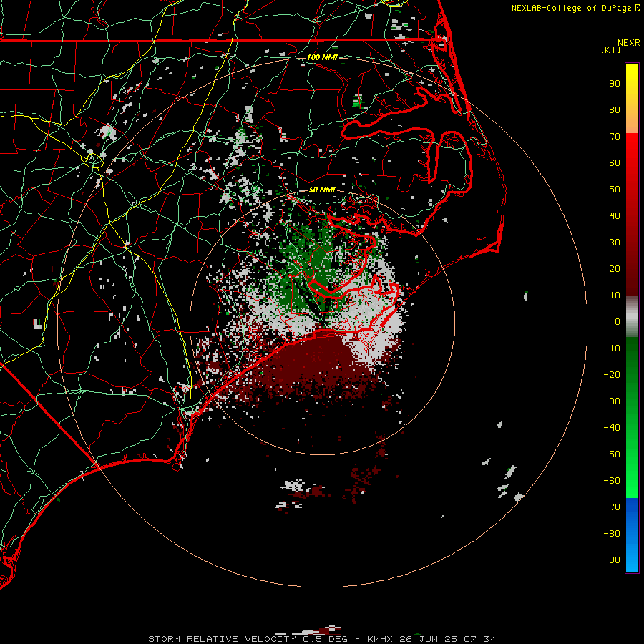Select the 100 NMI range ring label

click(x=322, y=57)
